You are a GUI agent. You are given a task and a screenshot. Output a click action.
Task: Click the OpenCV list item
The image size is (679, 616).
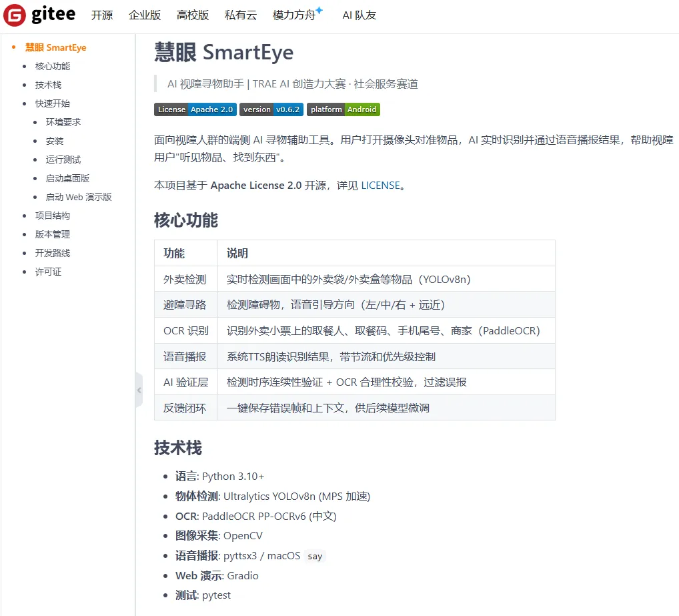click(219, 536)
